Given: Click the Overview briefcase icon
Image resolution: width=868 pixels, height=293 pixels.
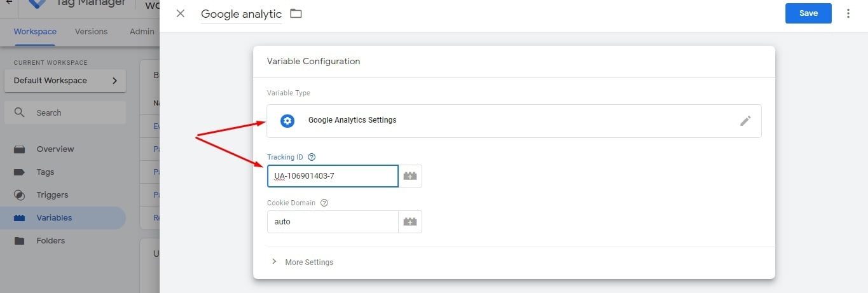Looking at the screenshot, I should point(19,149).
